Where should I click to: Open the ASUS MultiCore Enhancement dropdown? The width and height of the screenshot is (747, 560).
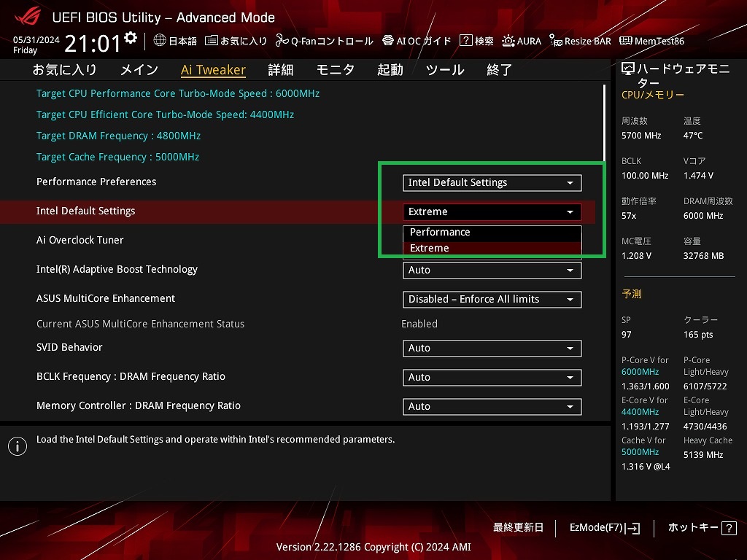coord(492,300)
